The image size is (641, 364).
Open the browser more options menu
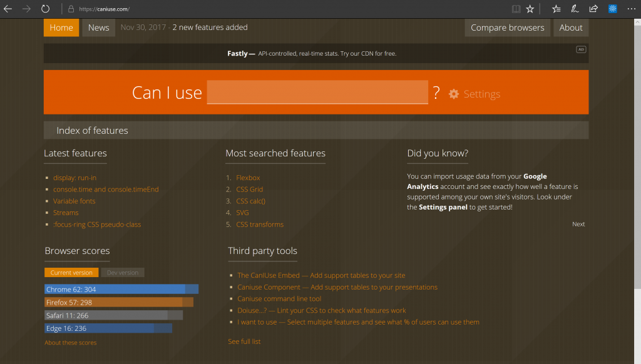pyautogui.click(x=631, y=9)
